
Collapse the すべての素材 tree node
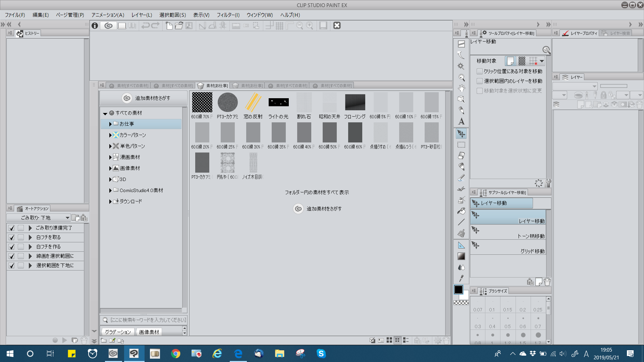pyautogui.click(x=105, y=114)
